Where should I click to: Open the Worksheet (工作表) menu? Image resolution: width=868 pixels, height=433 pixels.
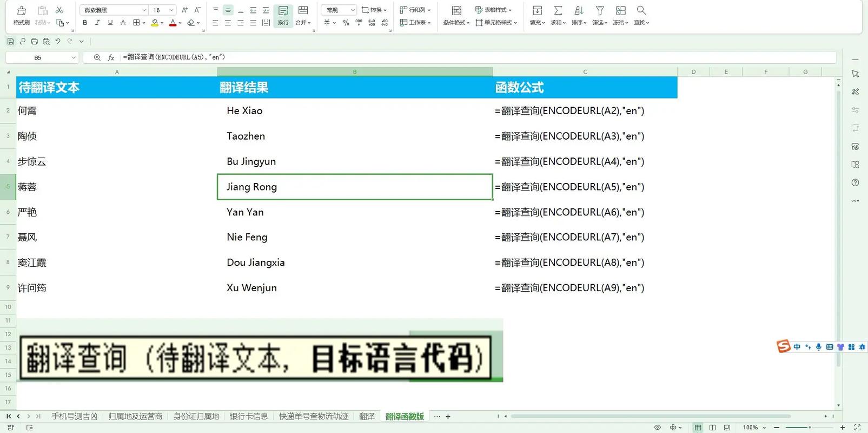[415, 23]
